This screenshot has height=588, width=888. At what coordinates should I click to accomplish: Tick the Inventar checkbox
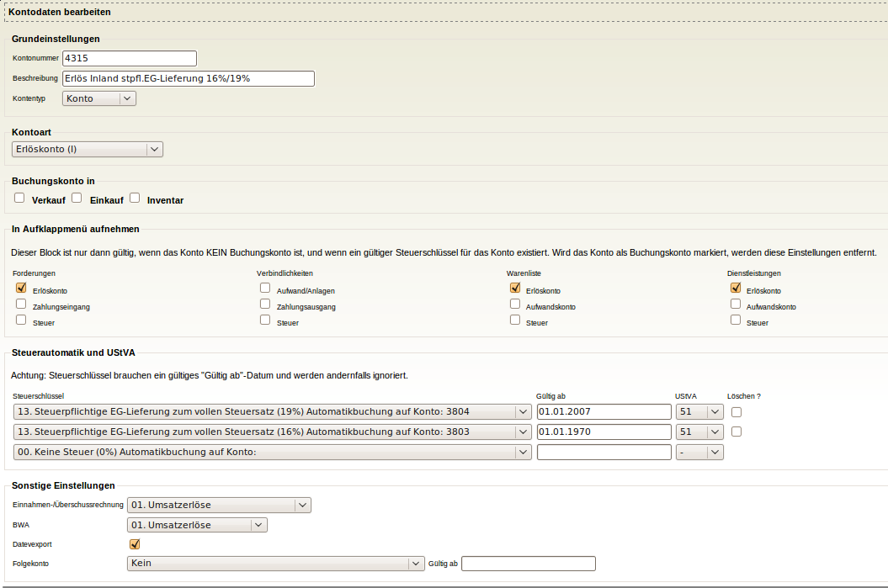[135, 199]
